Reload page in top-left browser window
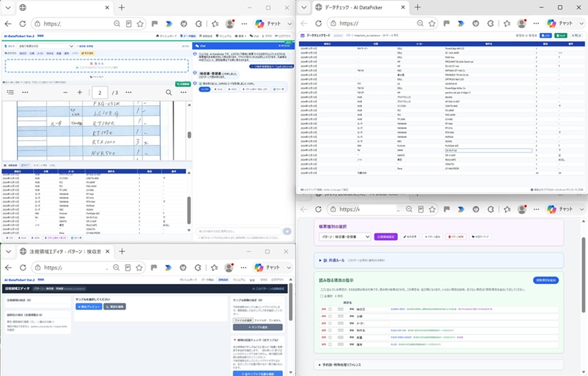588x376 pixels. (23, 23)
